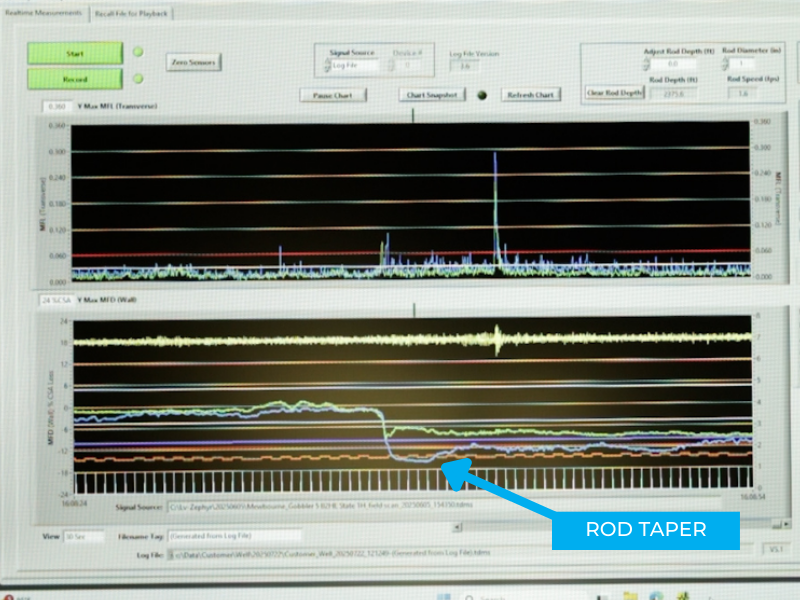Take a Chart Snapshot
This screenshot has height=600, width=800.
coord(432,94)
